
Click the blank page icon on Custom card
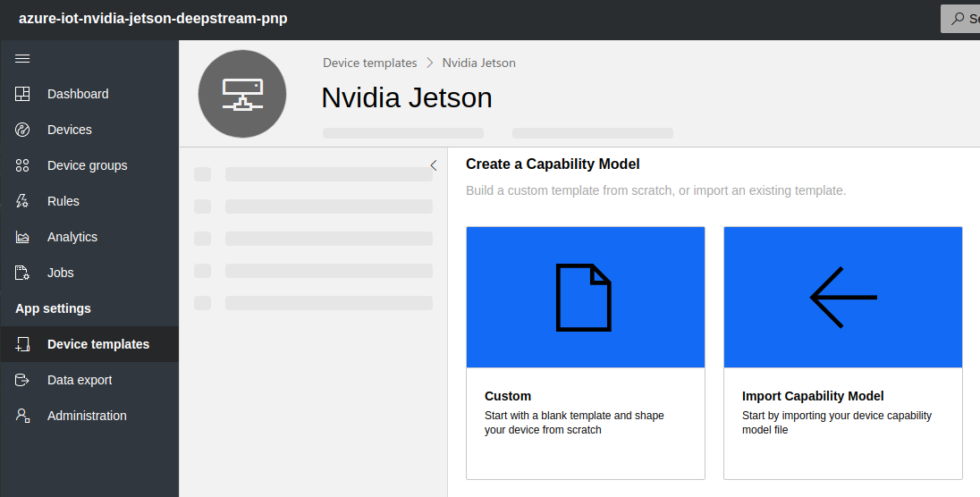point(584,298)
